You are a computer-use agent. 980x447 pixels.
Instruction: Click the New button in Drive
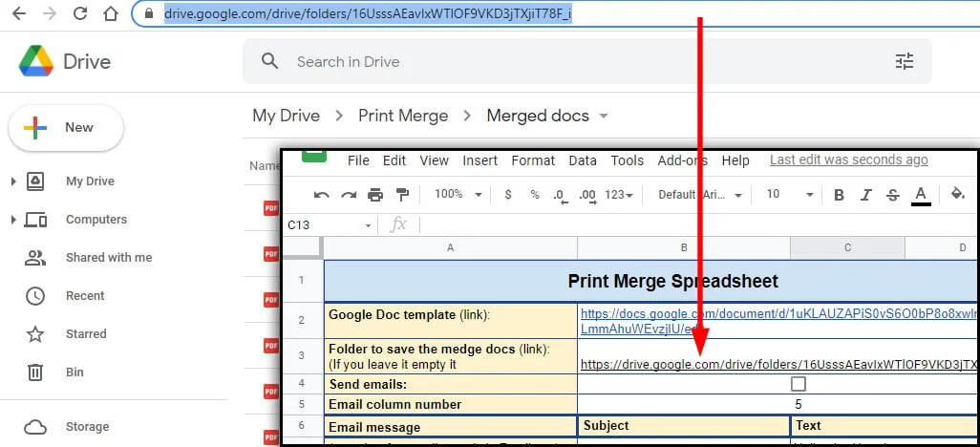[66, 128]
